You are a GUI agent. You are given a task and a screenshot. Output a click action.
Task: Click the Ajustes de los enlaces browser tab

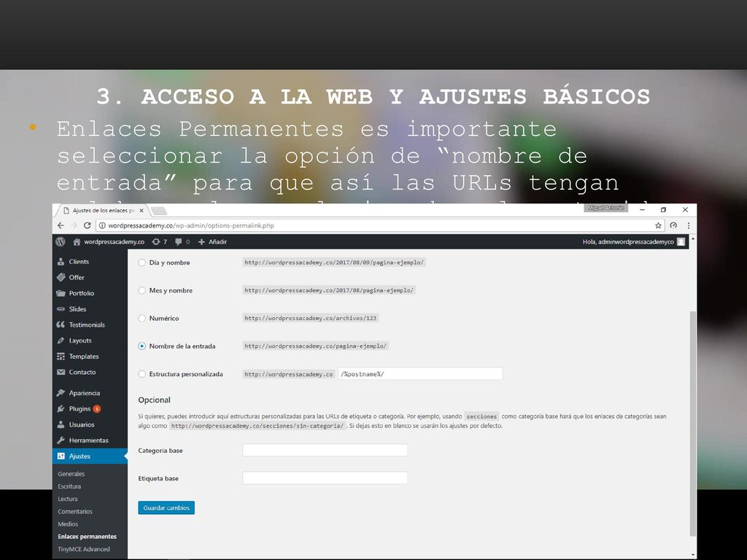coord(102,210)
